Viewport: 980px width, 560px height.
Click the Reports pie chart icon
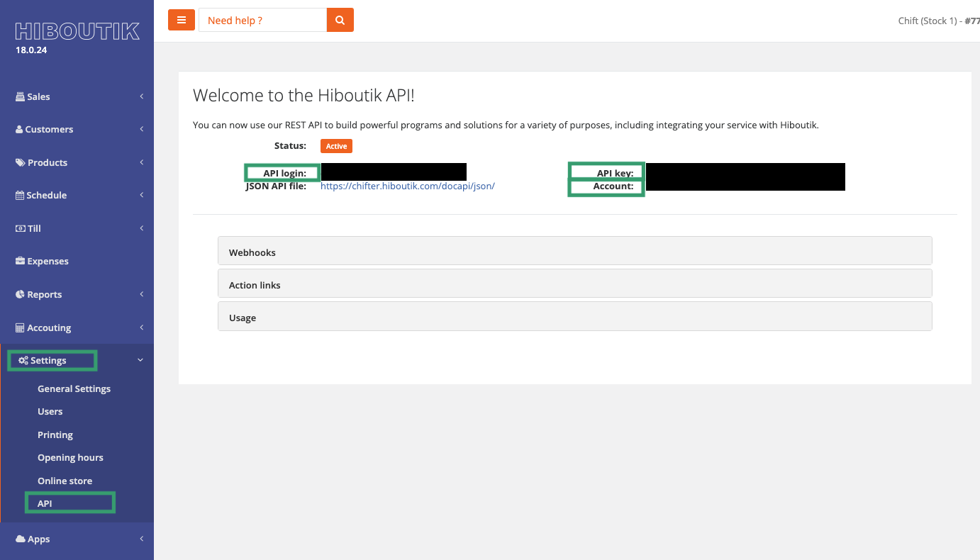[x=20, y=294]
